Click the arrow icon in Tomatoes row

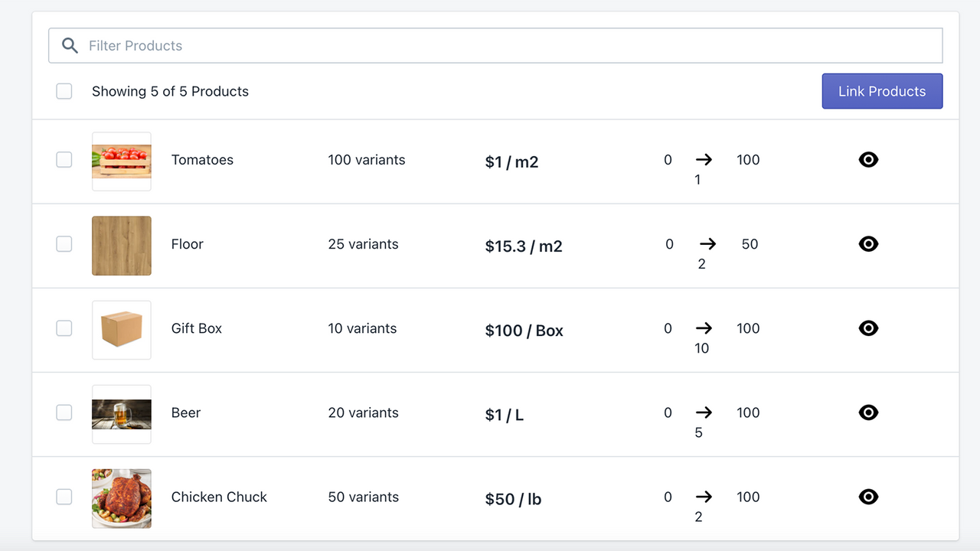click(x=704, y=160)
